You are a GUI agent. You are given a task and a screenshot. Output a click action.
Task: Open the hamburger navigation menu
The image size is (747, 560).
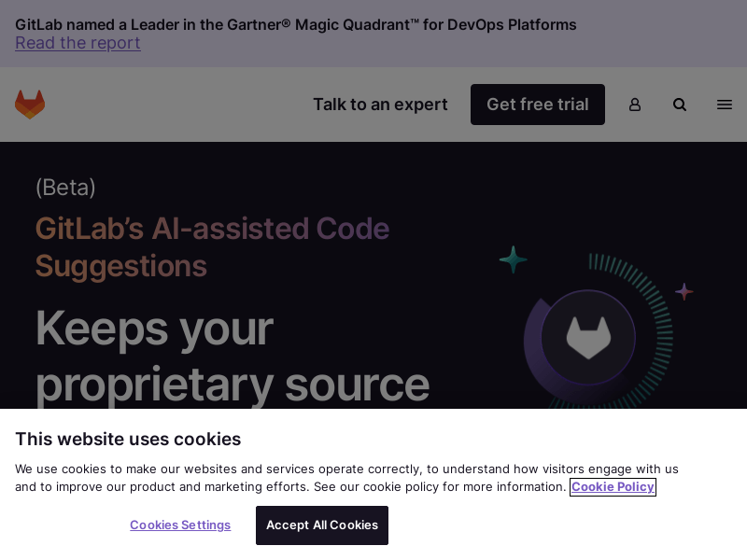[x=725, y=105]
